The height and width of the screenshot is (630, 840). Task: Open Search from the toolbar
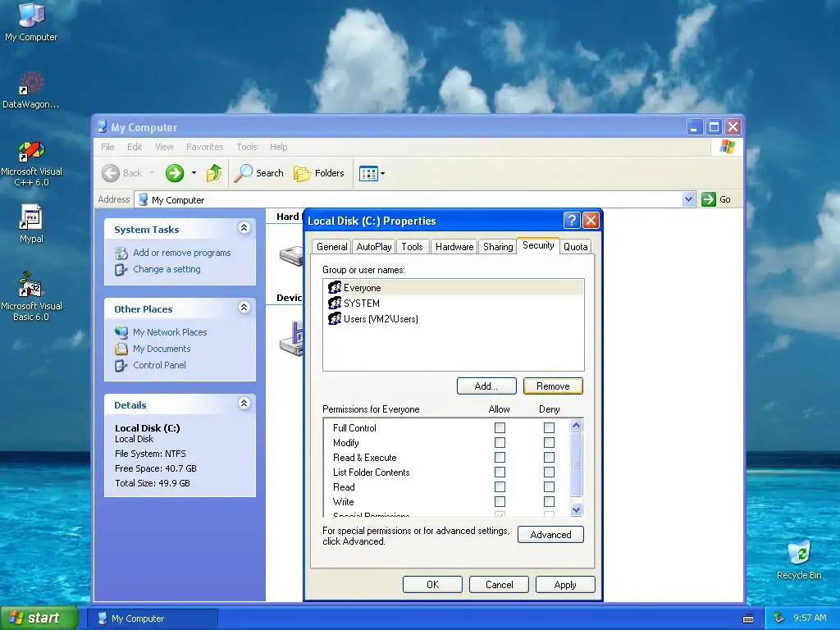(259, 173)
